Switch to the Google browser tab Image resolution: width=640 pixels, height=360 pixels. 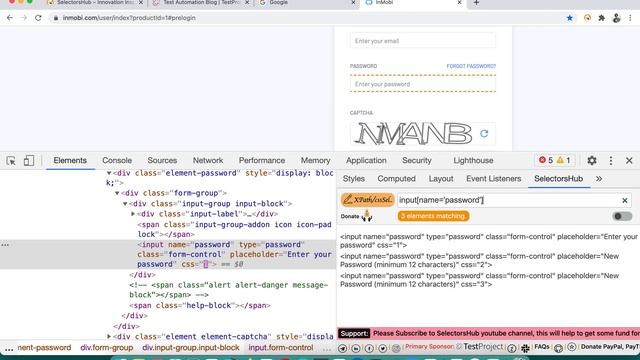click(x=308, y=3)
